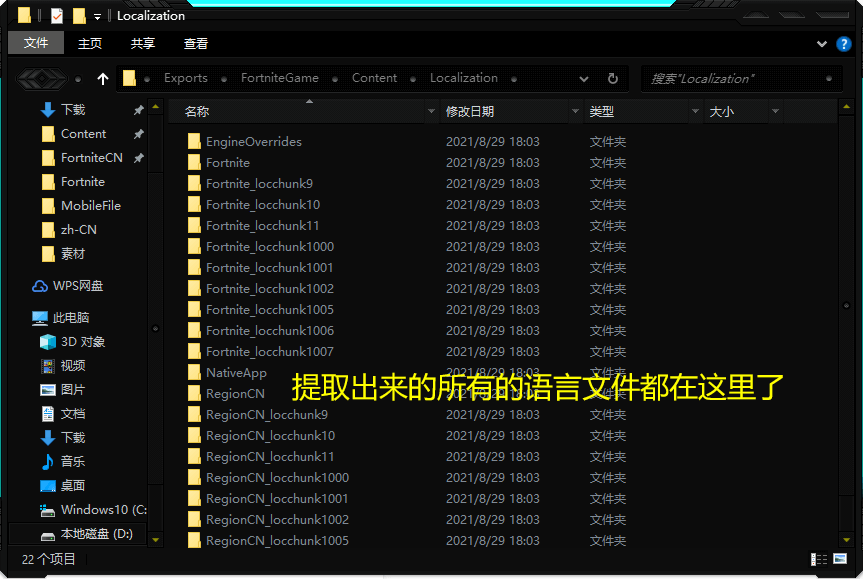This screenshot has height=579, width=863.
Task: Open the 文件 ribbon tab
Action: point(36,43)
